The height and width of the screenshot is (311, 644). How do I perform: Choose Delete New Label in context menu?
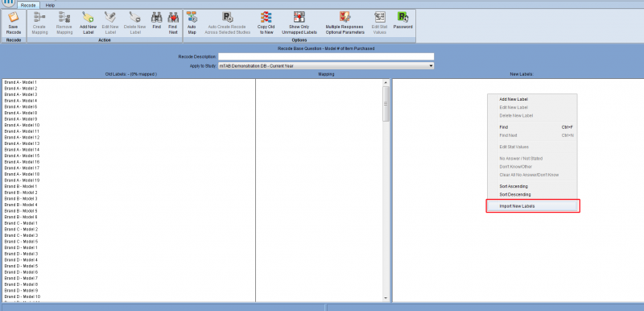(532, 116)
